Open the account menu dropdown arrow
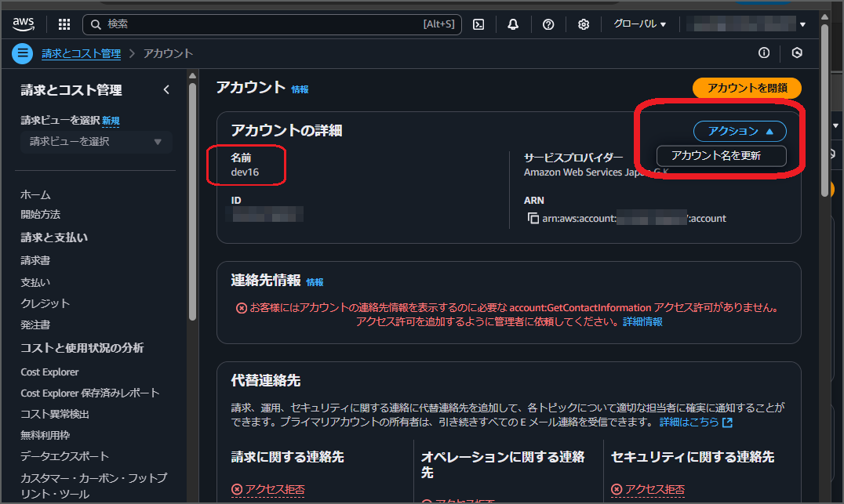 coord(802,24)
